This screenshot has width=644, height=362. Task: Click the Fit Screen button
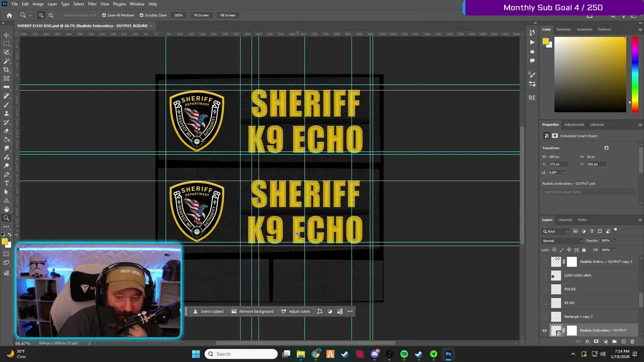pyautogui.click(x=201, y=15)
